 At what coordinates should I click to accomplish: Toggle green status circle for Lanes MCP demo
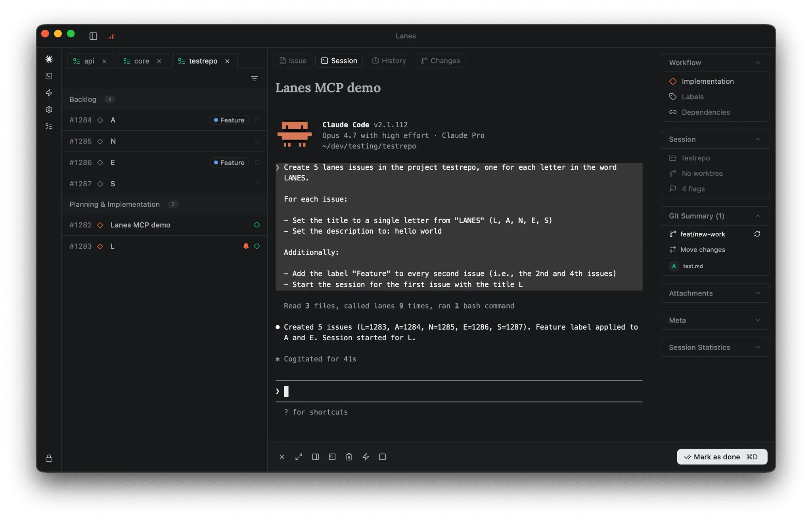click(x=257, y=225)
